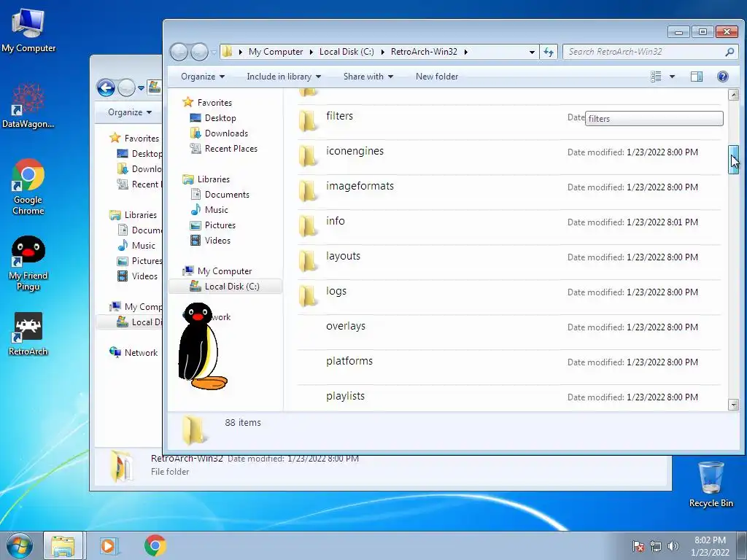The height and width of the screenshot is (560, 747).
Task: Open the taskbar clock
Action: (x=710, y=546)
